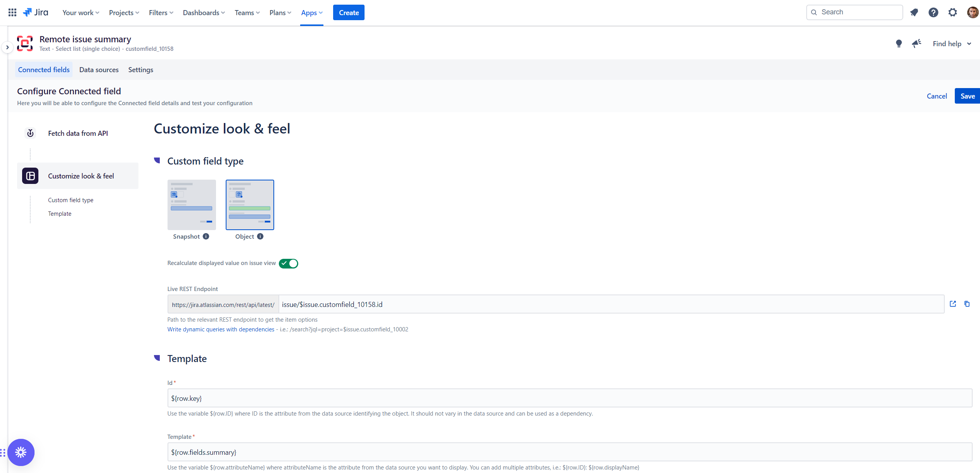Open the Projects dropdown menu
This screenshot has height=473, width=980.
pyautogui.click(x=124, y=13)
